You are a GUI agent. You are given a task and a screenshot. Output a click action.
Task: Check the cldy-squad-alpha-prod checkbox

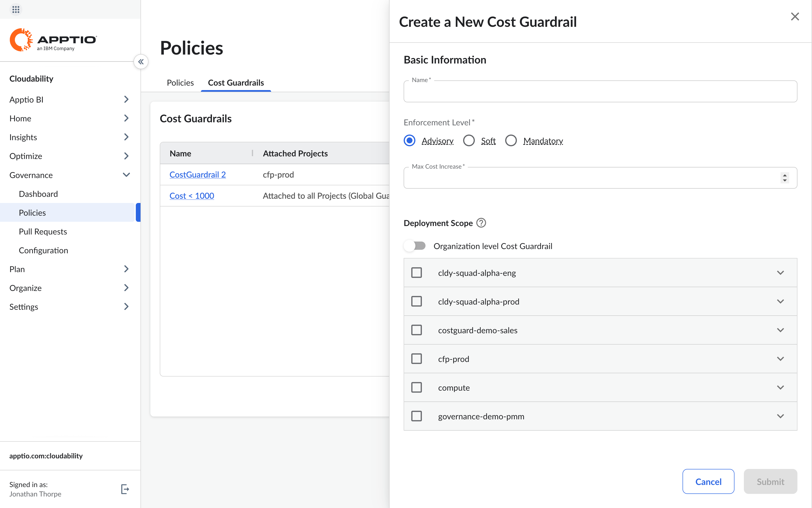coord(416,301)
